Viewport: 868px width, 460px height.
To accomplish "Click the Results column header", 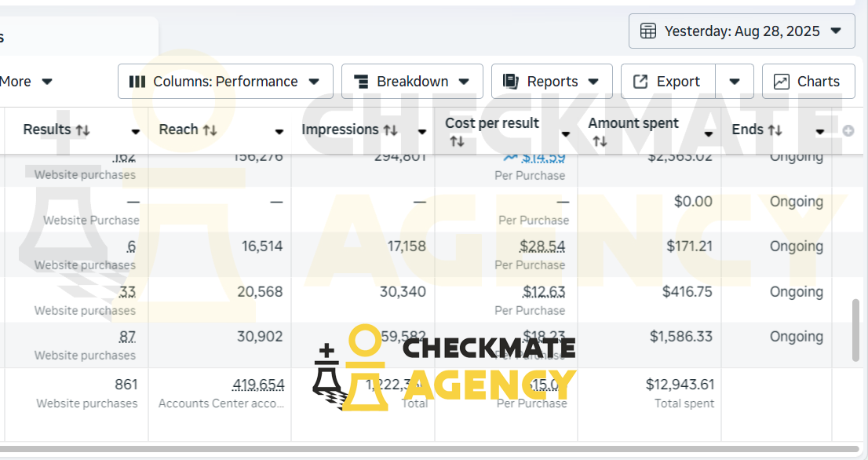I will 76,130.
